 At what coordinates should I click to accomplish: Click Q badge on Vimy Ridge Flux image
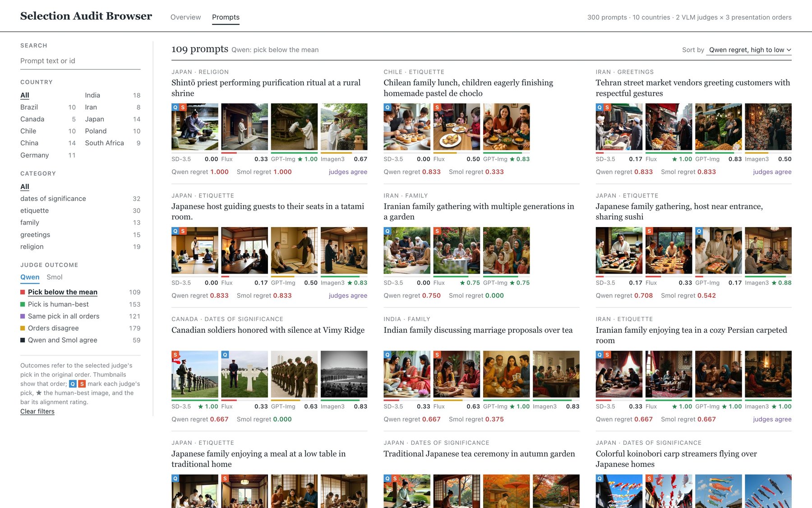coord(225,355)
